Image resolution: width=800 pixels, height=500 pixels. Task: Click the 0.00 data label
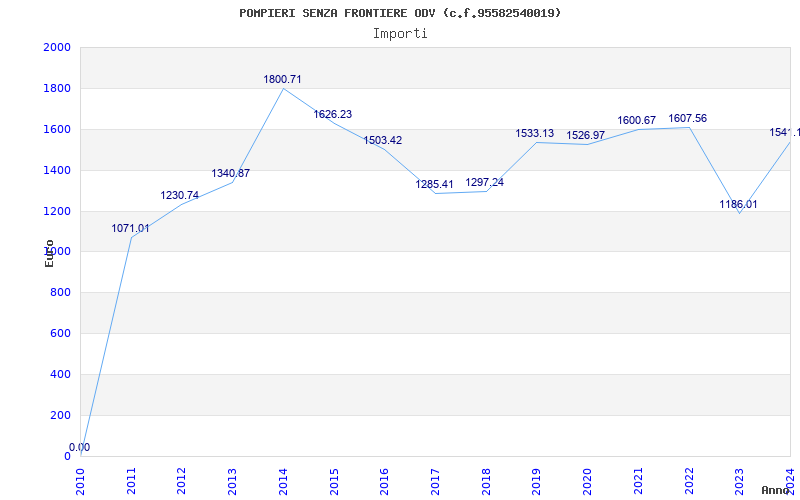[80, 447]
